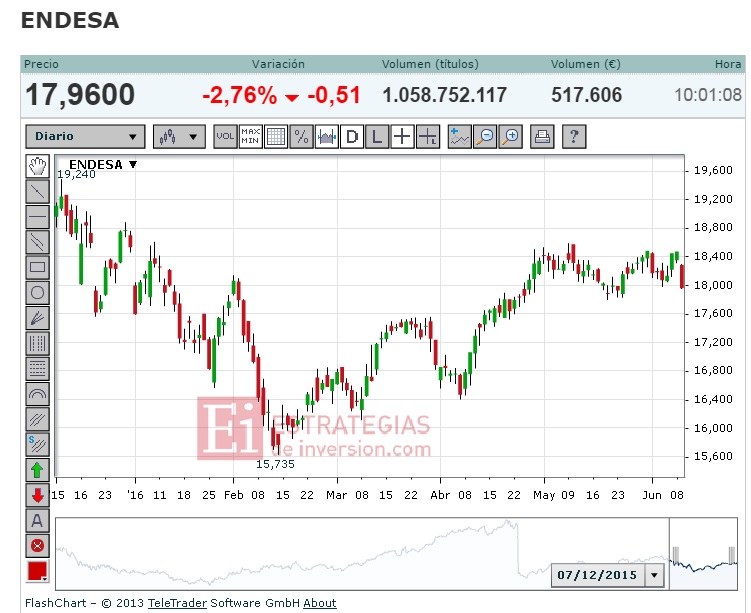Select the circle drawing tool
The image size is (751, 613).
coord(37,293)
